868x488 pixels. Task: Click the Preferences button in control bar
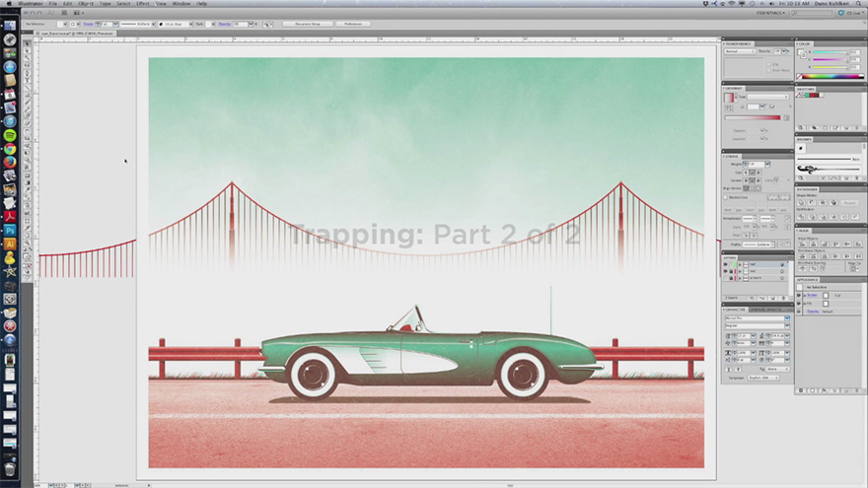click(x=353, y=24)
